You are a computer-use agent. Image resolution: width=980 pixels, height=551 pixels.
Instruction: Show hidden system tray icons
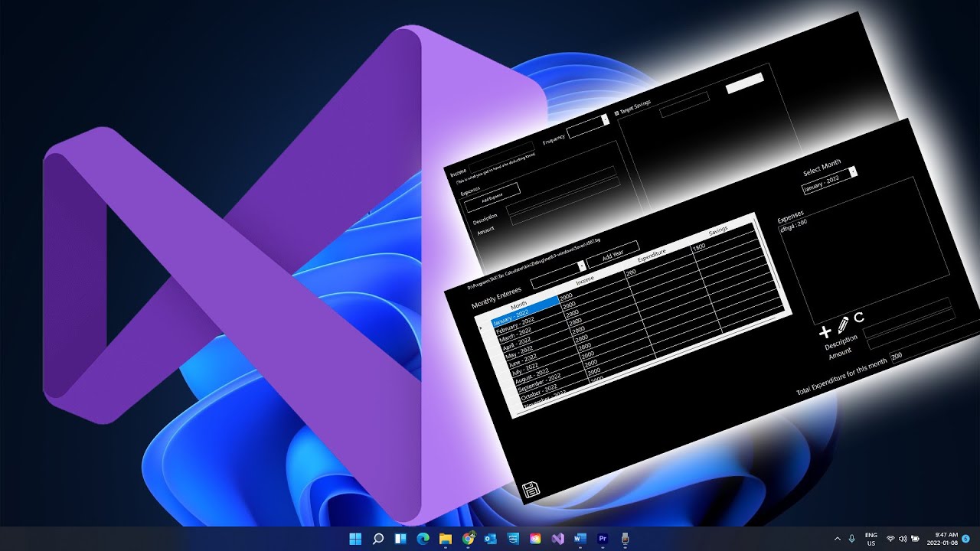tap(837, 539)
